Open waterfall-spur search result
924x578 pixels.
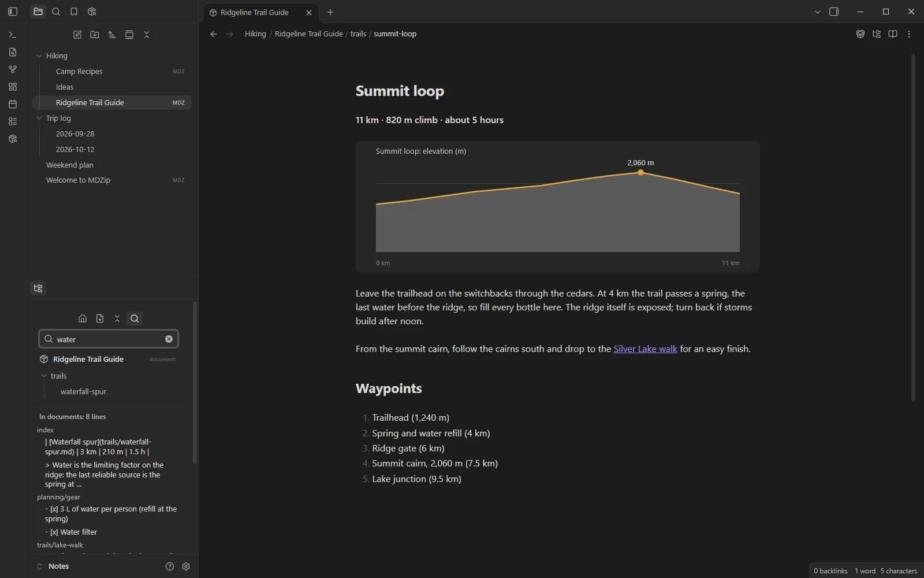click(x=83, y=392)
